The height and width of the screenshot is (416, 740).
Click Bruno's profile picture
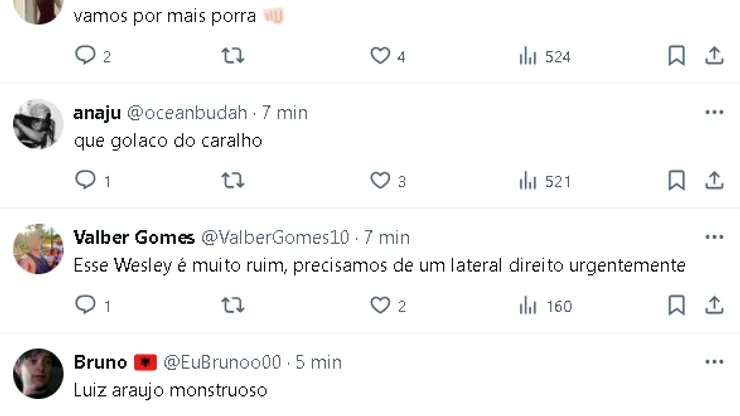[x=39, y=373]
